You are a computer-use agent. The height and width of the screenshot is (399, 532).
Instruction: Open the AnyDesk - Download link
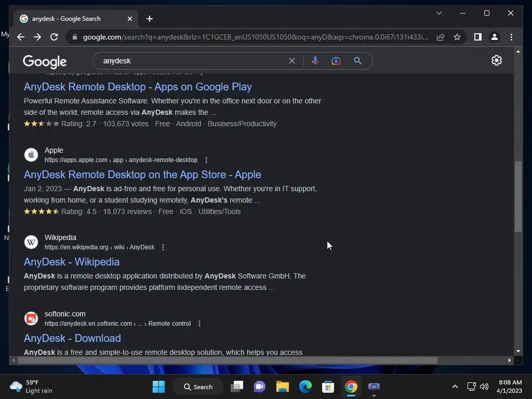[x=72, y=338]
